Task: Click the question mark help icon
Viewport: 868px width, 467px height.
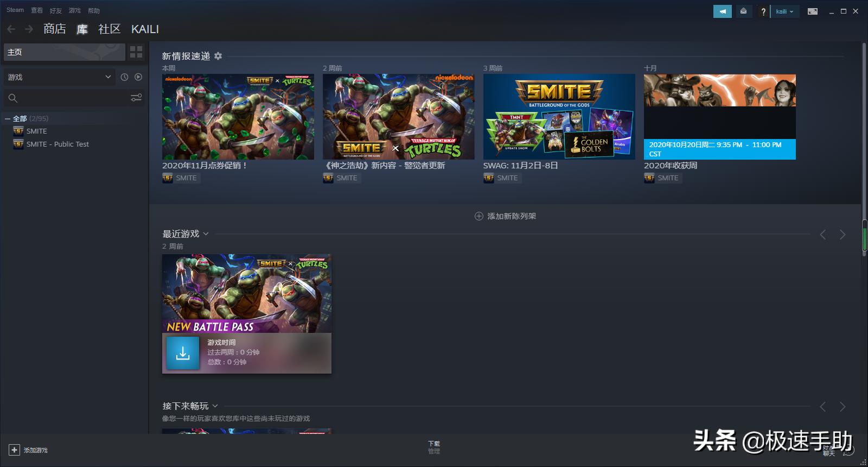Action: point(763,11)
